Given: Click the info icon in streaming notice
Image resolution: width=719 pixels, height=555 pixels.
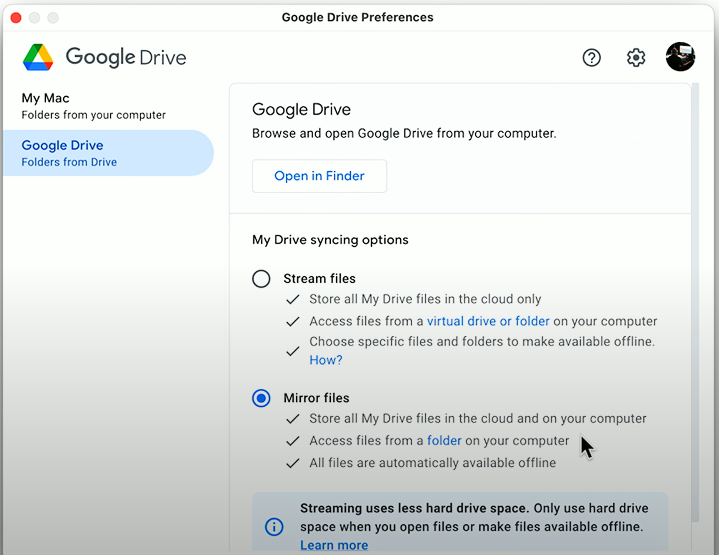Looking at the screenshot, I should click(x=274, y=526).
